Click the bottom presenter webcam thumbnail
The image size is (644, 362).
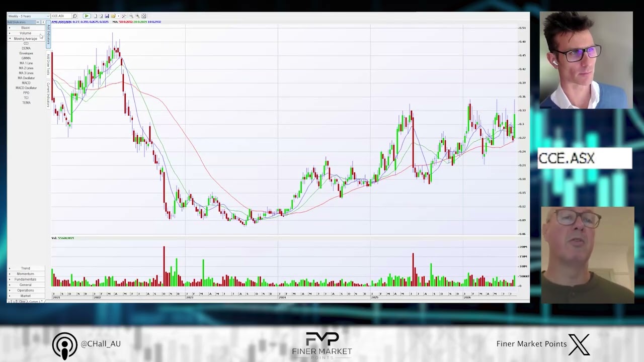tap(588, 255)
